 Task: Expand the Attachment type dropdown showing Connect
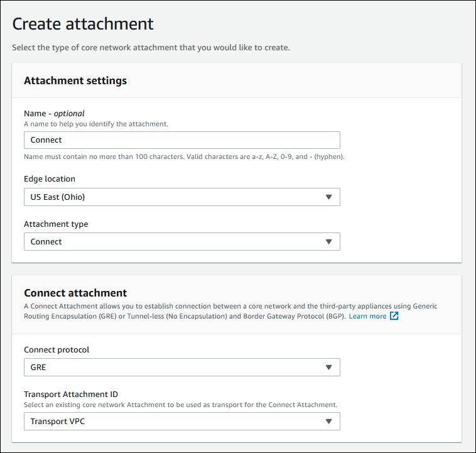[181, 241]
